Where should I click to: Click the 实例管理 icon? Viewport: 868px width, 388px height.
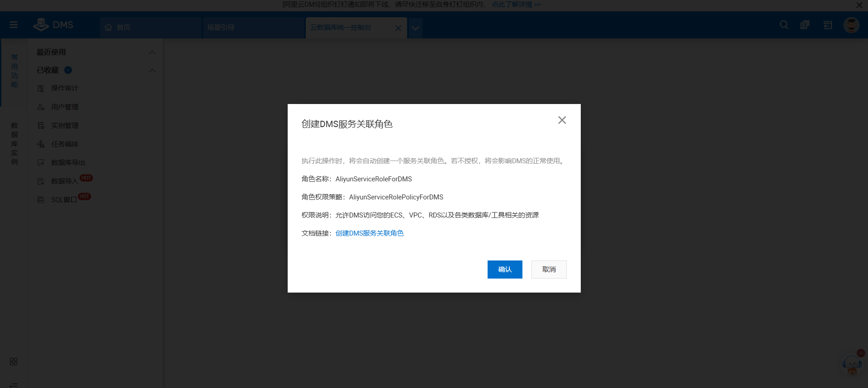[x=41, y=126]
